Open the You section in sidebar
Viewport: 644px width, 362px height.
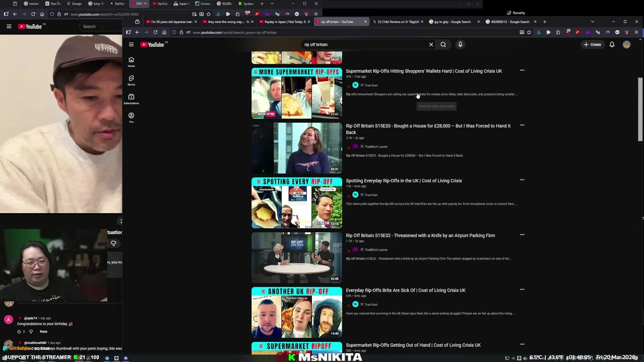tap(131, 117)
